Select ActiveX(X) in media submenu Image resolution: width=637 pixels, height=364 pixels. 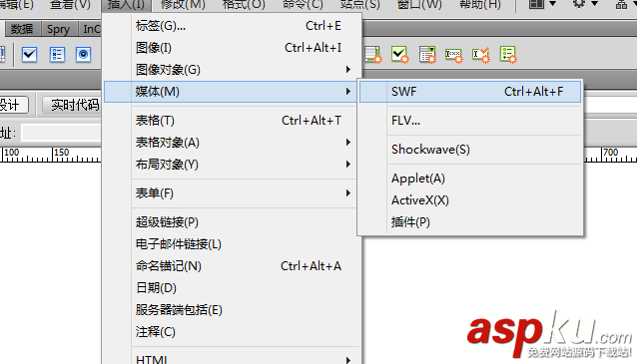(470, 200)
